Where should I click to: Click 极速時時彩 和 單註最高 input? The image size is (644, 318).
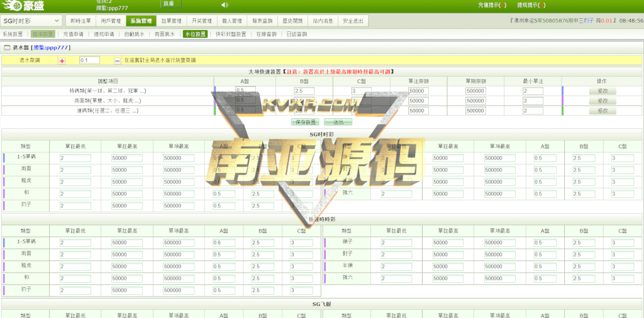127,278
